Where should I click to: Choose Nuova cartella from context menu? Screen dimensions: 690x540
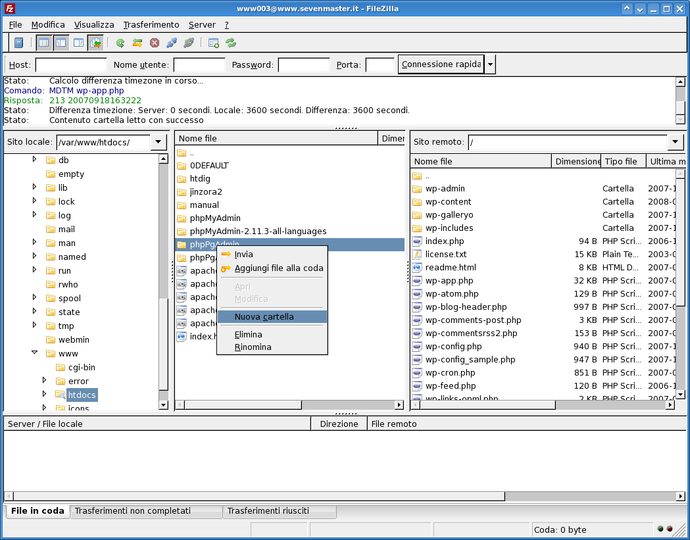coord(272,317)
